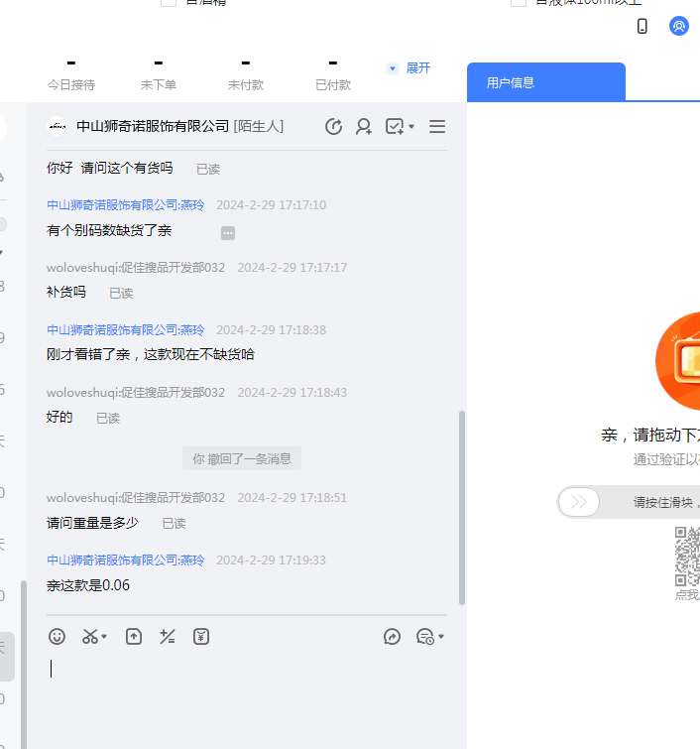The width and height of the screenshot is (700, 749).
Task: Tick the checkbox at top left edge
Action: [x=169, y=3]
